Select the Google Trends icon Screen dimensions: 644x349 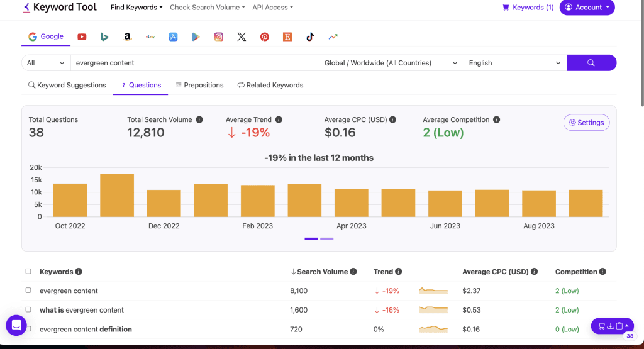(333, 37)
